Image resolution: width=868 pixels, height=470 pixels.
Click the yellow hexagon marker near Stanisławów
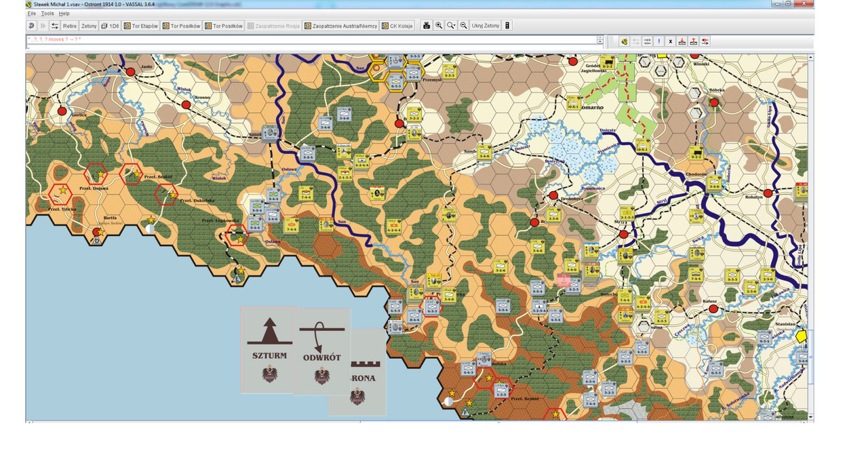tap(802, 336)
